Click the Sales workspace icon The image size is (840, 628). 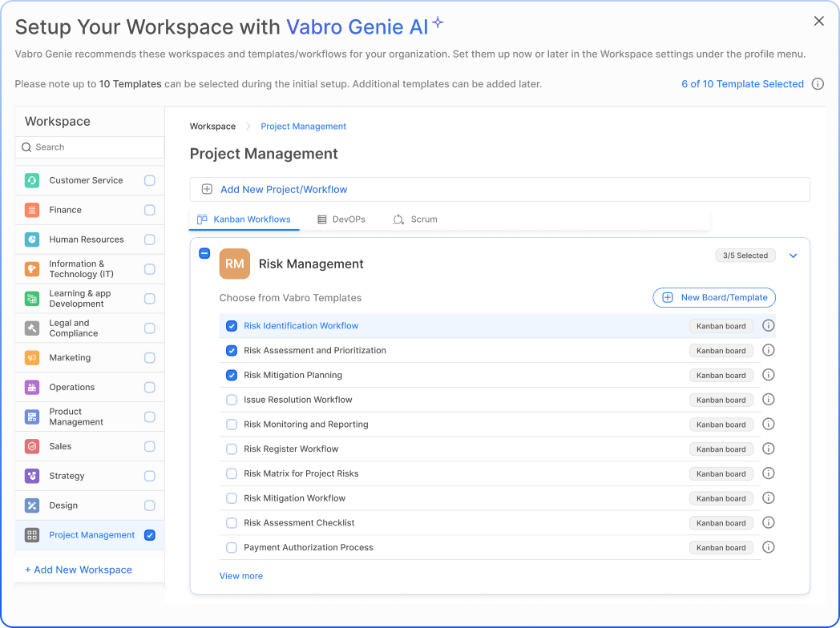pos(32,446)
